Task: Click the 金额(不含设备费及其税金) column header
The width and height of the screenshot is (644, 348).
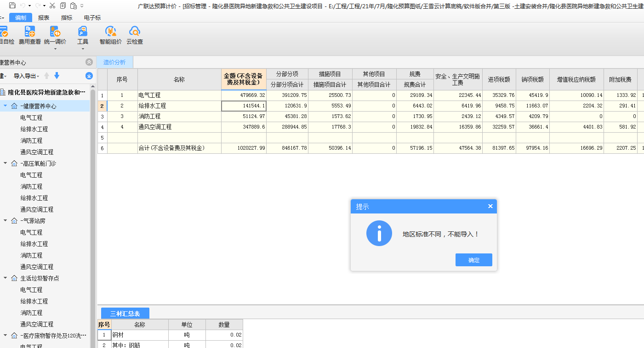Action: coord(244,79)
